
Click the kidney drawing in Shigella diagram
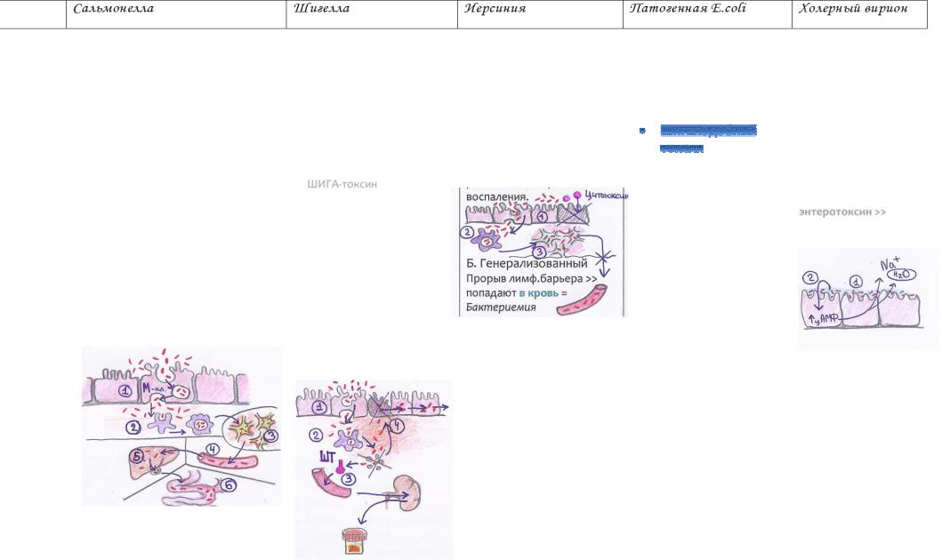(407, 492)
